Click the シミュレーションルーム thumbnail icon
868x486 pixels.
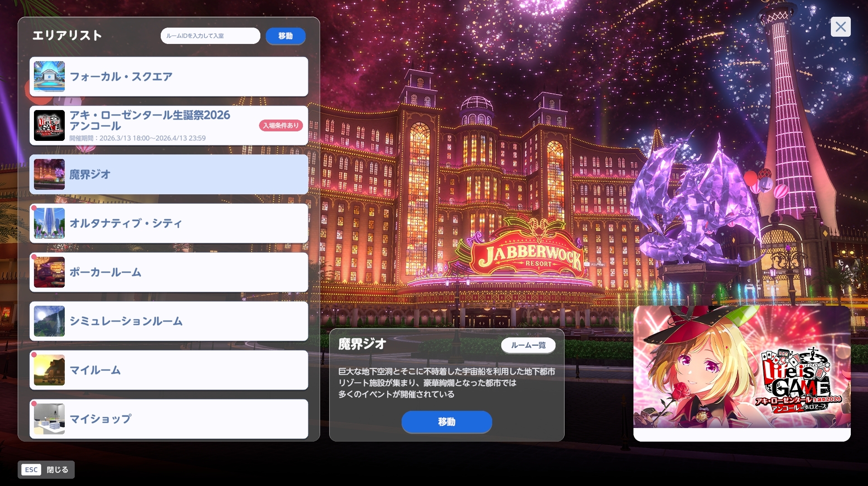(x=49, y=321)
